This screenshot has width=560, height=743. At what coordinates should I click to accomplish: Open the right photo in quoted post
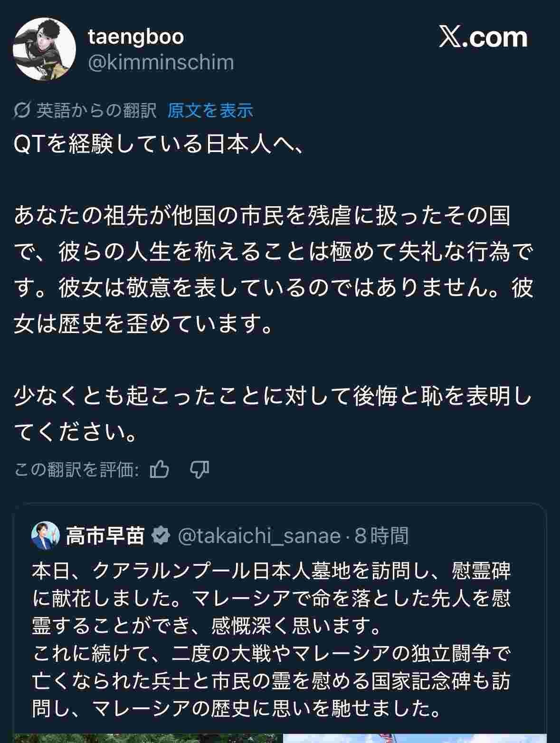tap(414, 738)
